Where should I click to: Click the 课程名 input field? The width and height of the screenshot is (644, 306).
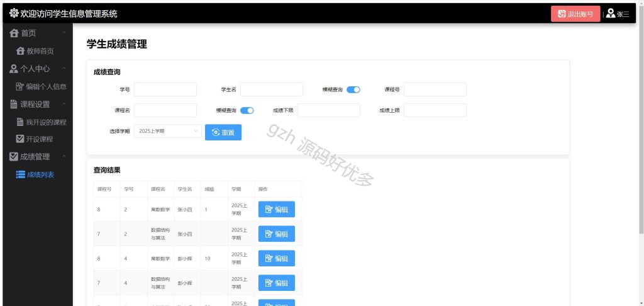165,110
